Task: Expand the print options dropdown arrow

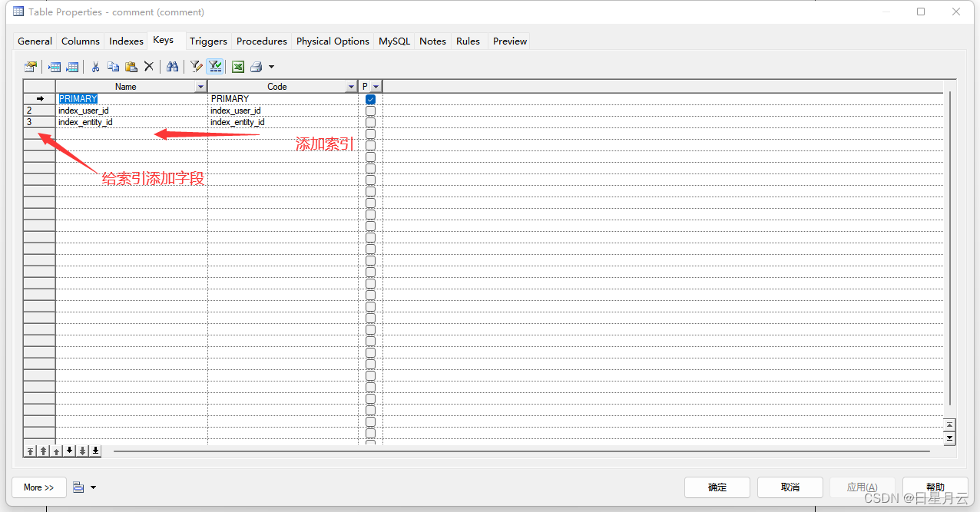Action: [x=271, y=67]
